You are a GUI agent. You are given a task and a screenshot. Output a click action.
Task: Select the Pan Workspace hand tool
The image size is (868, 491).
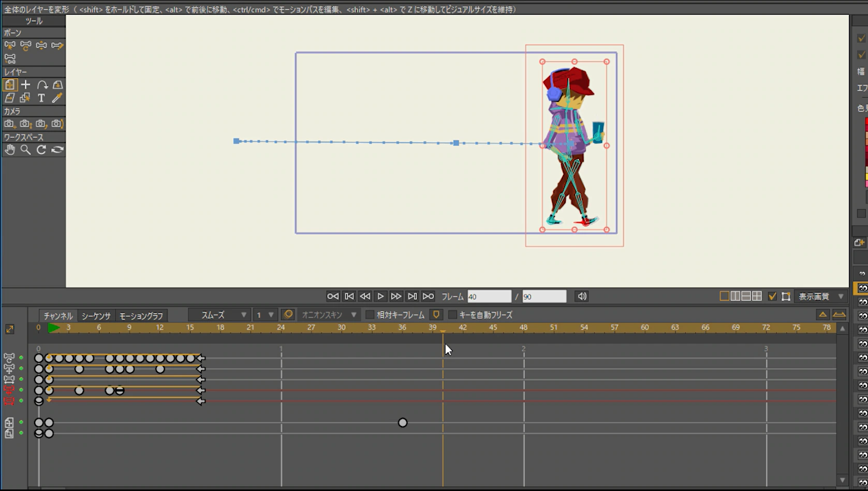pos(10,150)
